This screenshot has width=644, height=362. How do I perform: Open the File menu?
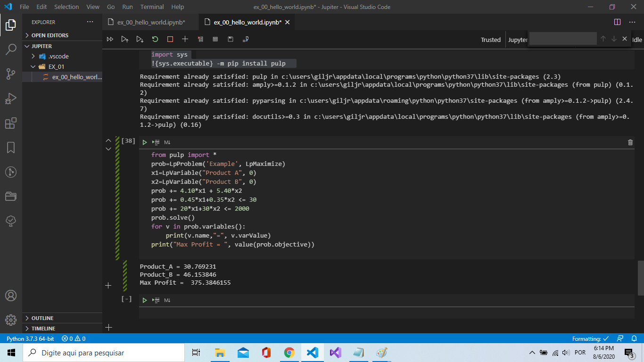(x=25, y=7)
